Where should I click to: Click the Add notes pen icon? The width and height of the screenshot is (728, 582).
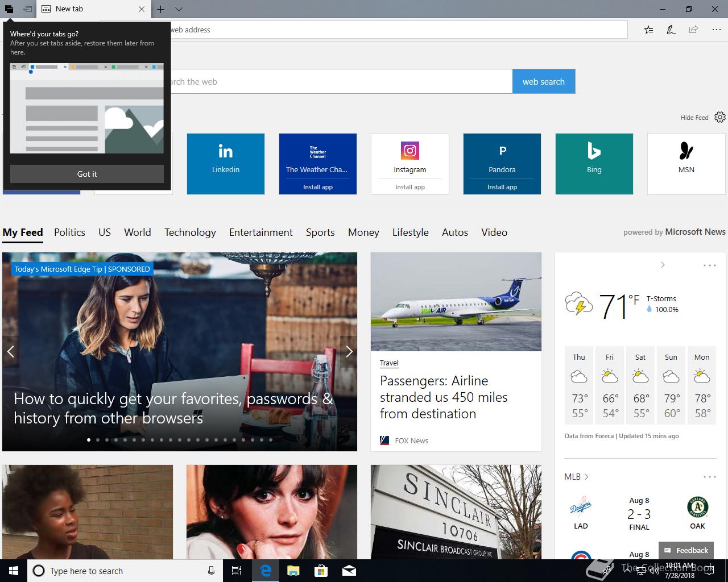coord(671,30)
